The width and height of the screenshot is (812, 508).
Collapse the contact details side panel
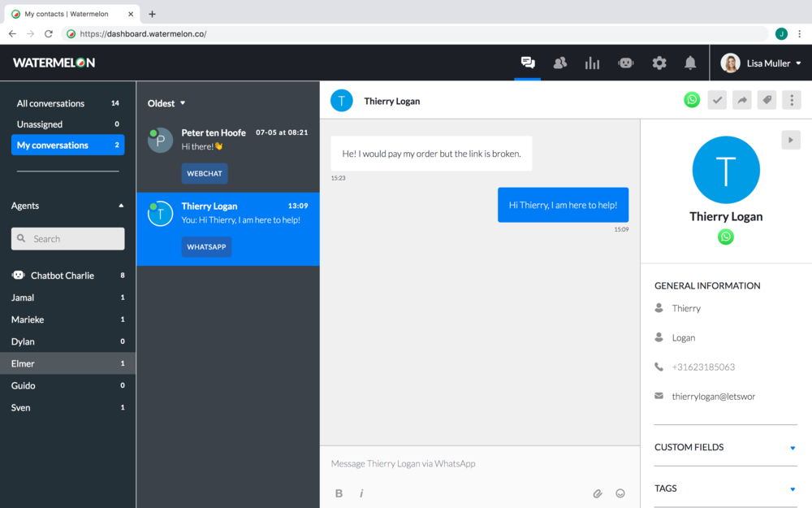pos(791,140)
